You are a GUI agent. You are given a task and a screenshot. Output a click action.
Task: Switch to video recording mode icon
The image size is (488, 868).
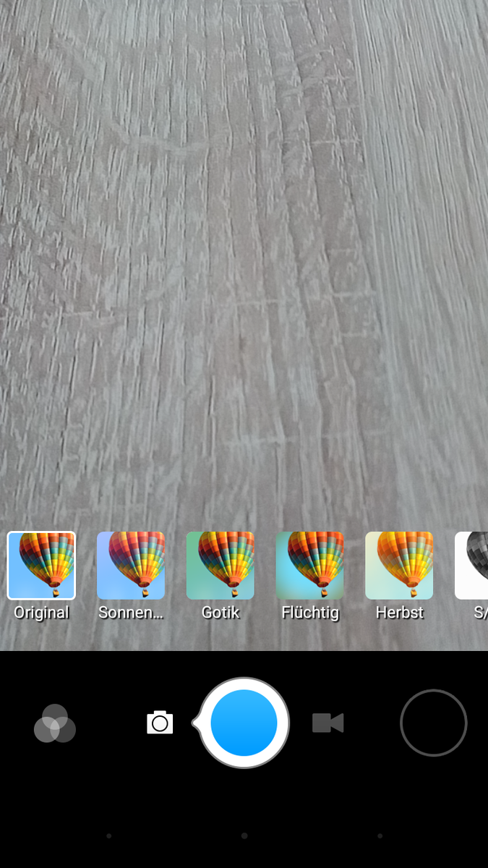328,723
